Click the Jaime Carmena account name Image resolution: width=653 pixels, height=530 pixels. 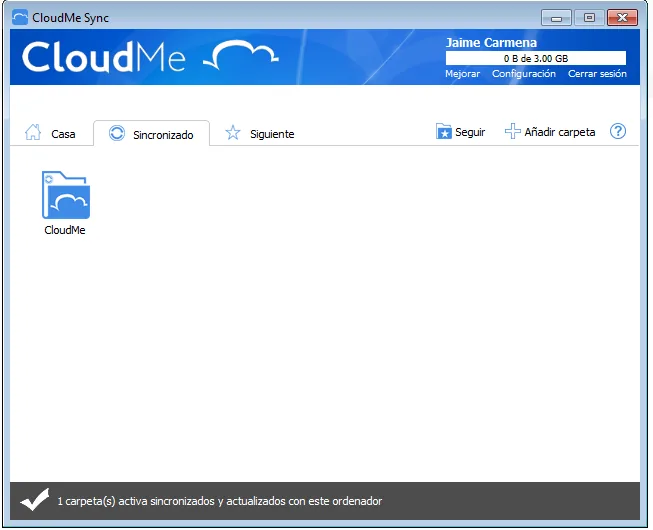point(491,42)
